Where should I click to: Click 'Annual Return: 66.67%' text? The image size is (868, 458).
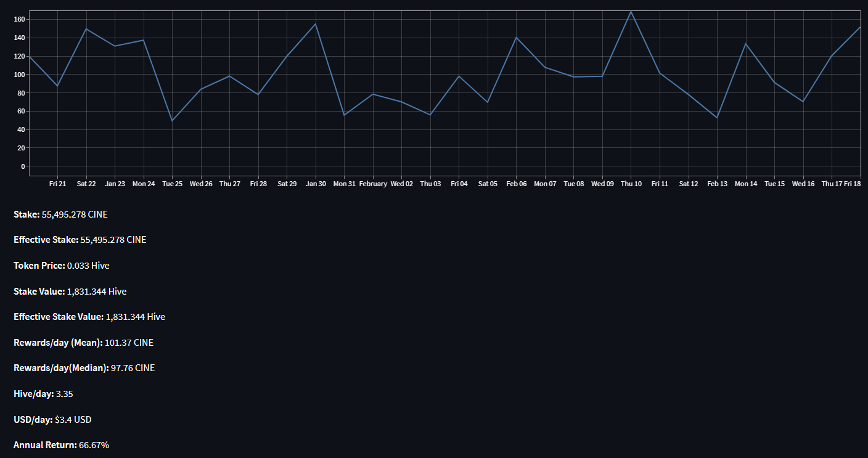pos(62,445)
